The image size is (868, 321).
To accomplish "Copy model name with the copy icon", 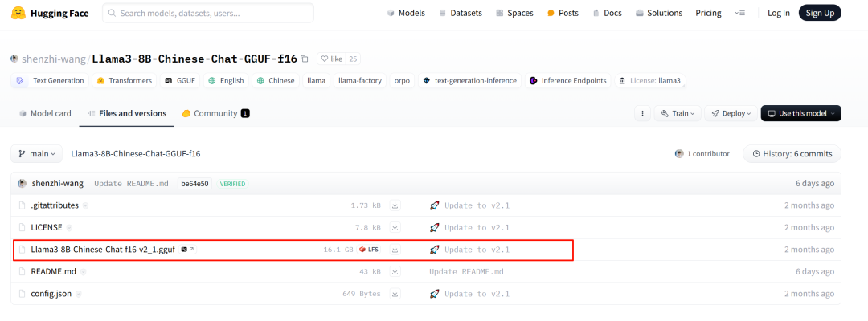I will pyautogui.click(x=304, y=59).
